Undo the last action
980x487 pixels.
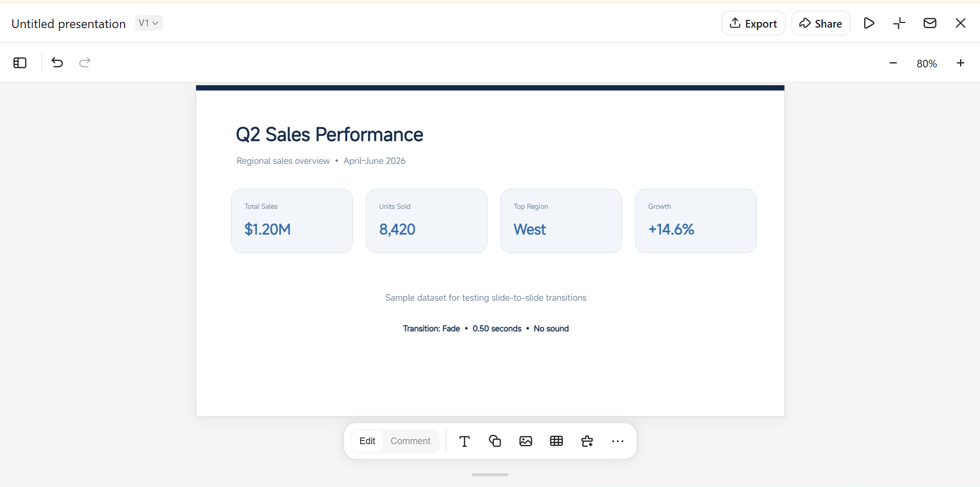click(57, 62)
